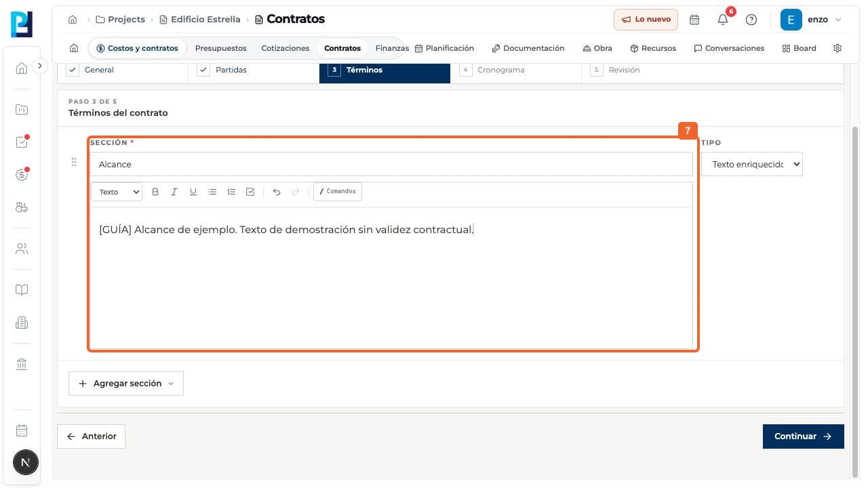Apply italic formatting in the editor toolbar
This screenshot has width=868, height=488.
point(174,192)
